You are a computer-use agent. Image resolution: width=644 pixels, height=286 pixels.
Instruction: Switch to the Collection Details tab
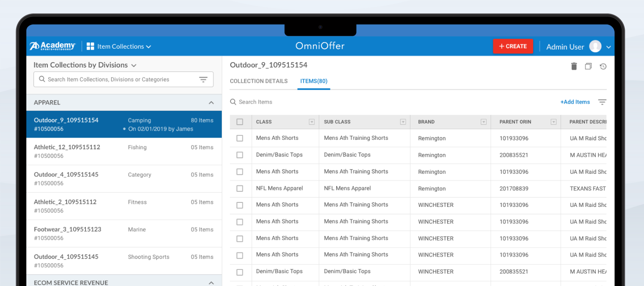coord(258,81)
